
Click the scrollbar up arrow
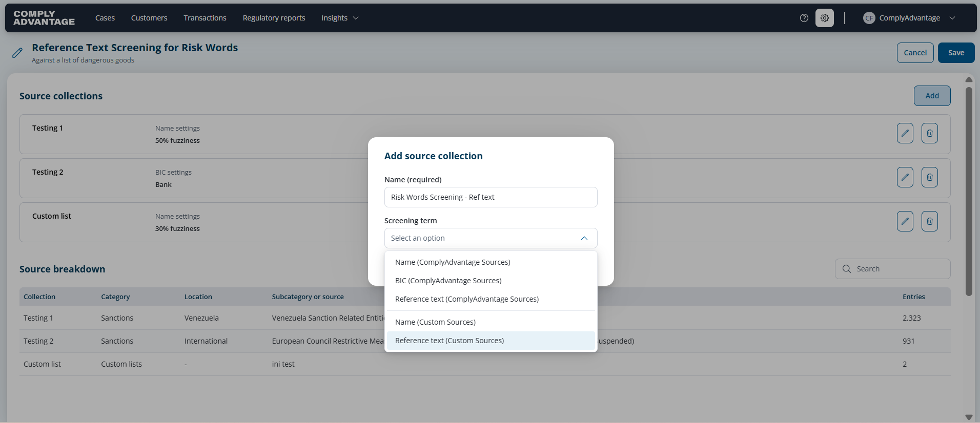969,79
